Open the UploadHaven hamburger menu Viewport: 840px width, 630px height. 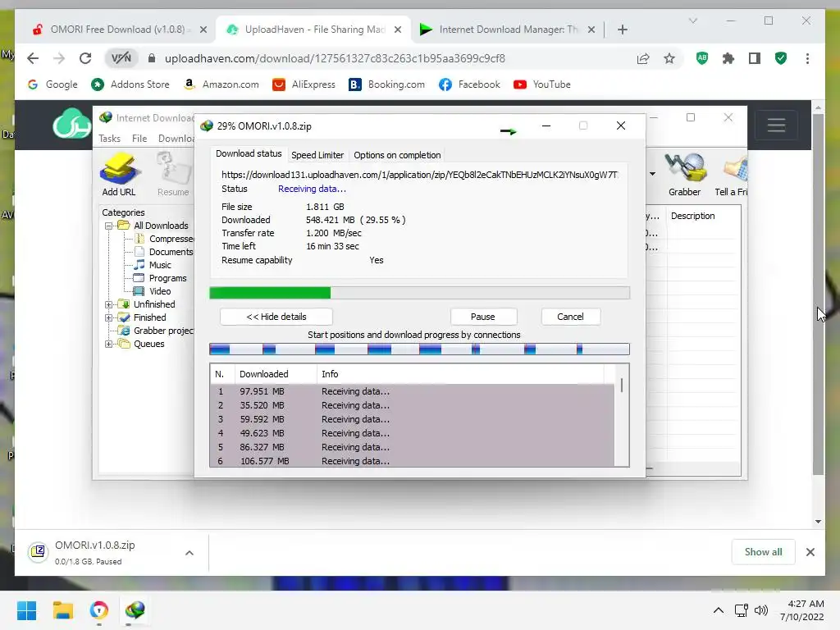(x=776, y=126)
